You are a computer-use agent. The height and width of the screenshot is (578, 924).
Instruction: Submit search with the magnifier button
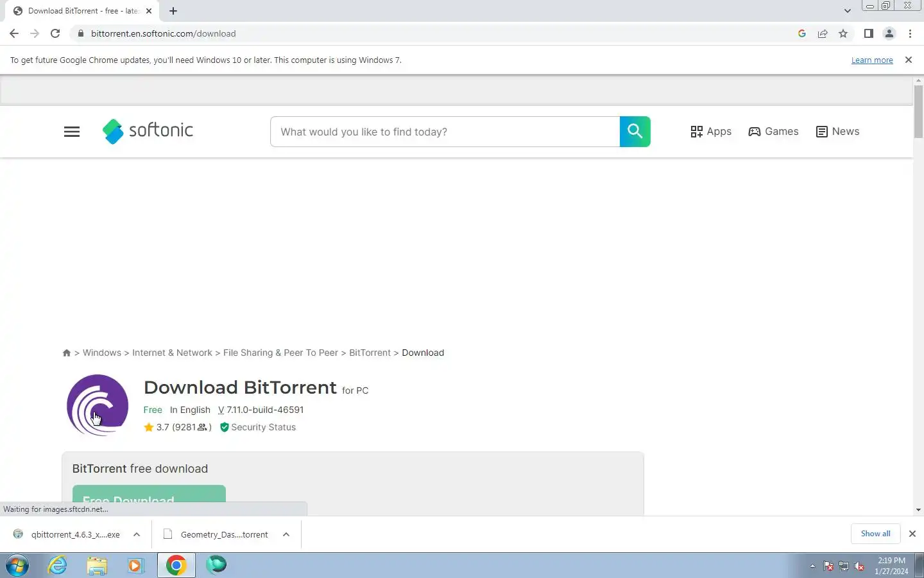pyautogui.click(x=635, y=132)
